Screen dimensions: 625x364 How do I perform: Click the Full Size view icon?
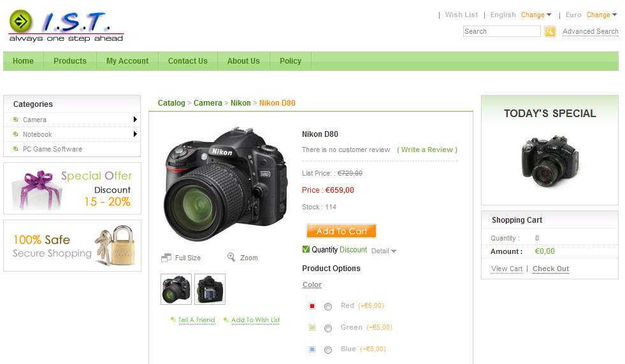click(166, 258)
